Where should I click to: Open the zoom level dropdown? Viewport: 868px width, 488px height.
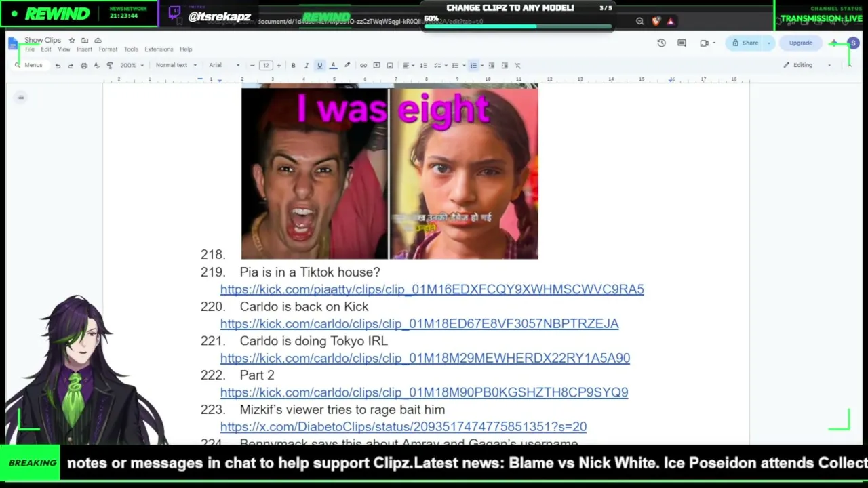pos(132,66)
